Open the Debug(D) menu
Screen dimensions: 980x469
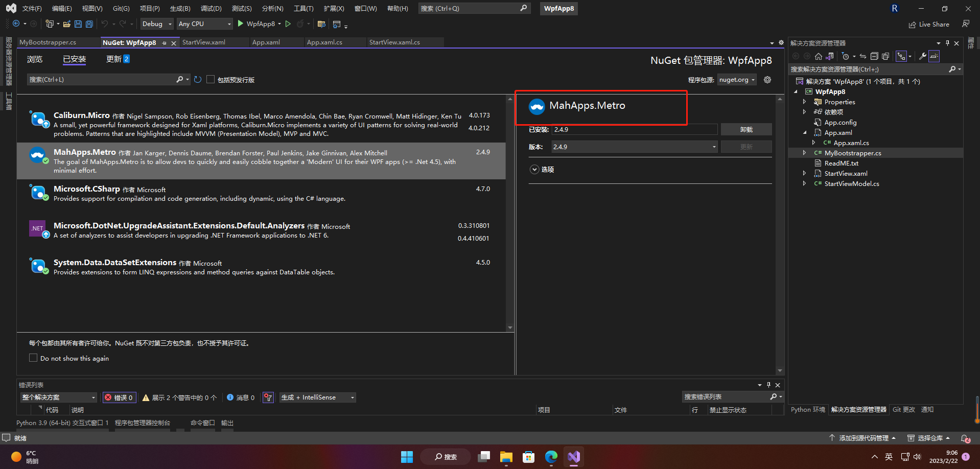pos(211,9)
